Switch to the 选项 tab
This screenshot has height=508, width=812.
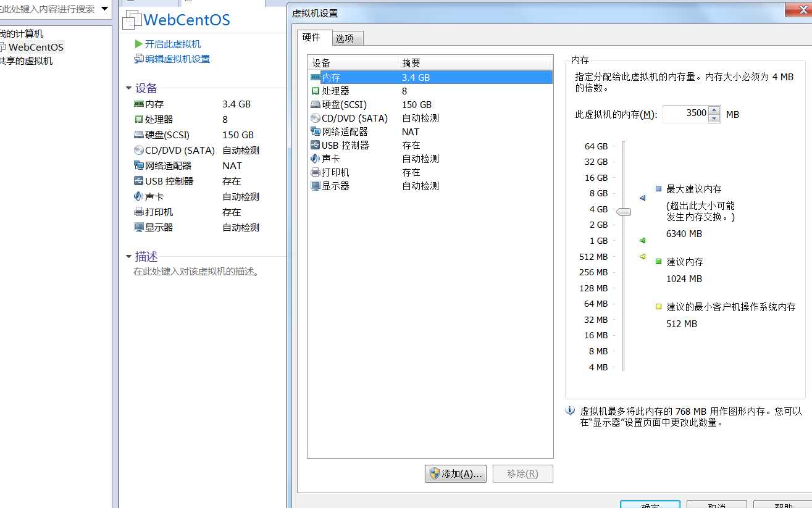(x=348, y=38)
